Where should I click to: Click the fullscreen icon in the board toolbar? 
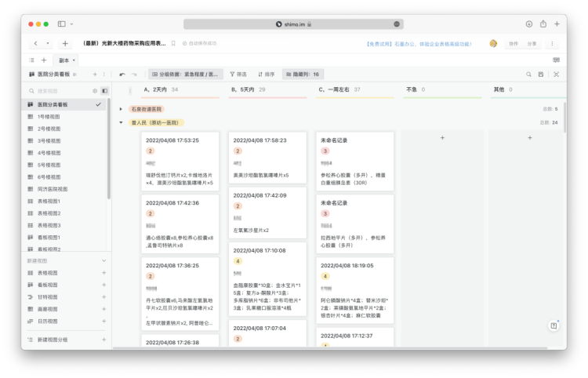pyautogui.click(x=556, y=75)
